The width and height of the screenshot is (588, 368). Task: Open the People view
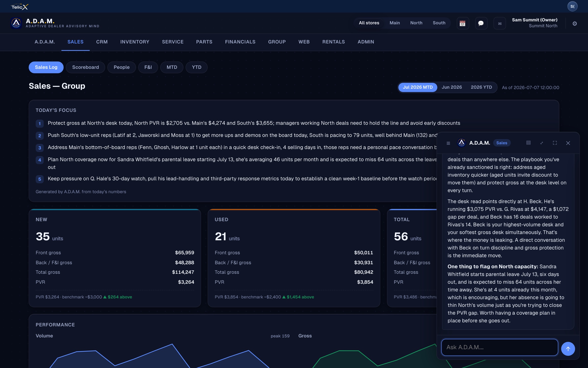click(121, 67)
